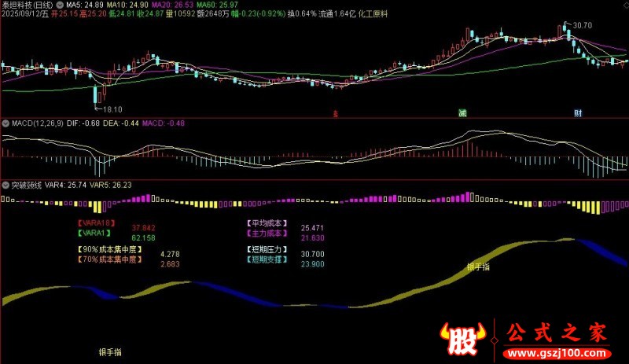
Task: Click the short-term pressure value 30.700
Action: tap(312, 254)
